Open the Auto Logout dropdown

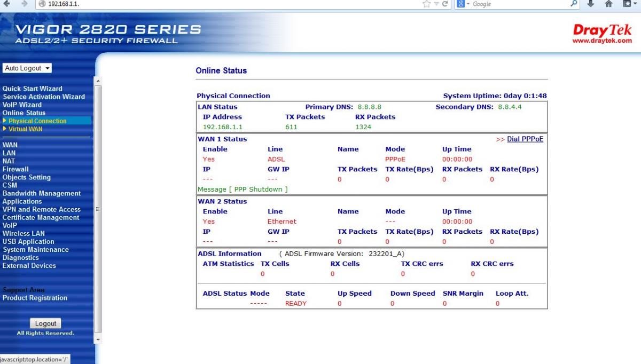click(x=28, y=68)
